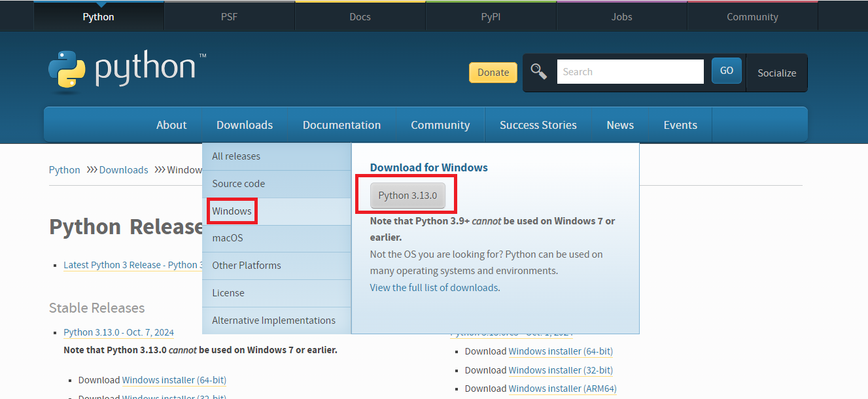Screen dimensions: 868x399
Task: Click Windows installer (ARM64) link
Action: [563, 389]
